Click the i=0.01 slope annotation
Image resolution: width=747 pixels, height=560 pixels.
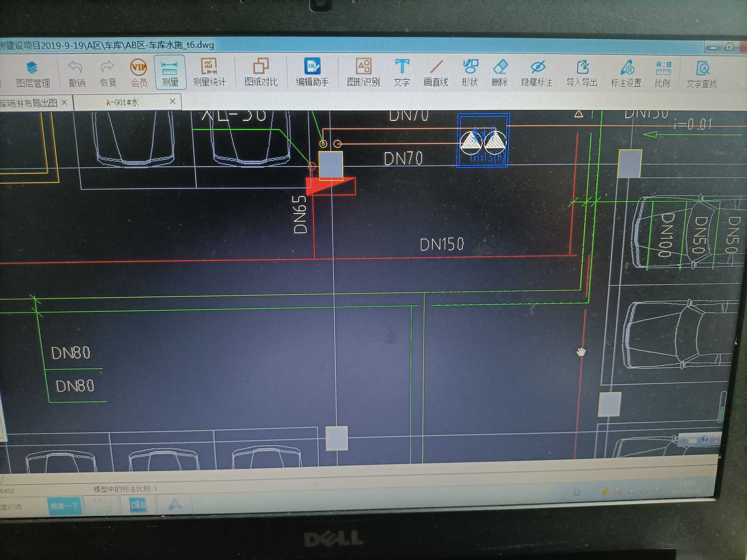coord(693,124)
